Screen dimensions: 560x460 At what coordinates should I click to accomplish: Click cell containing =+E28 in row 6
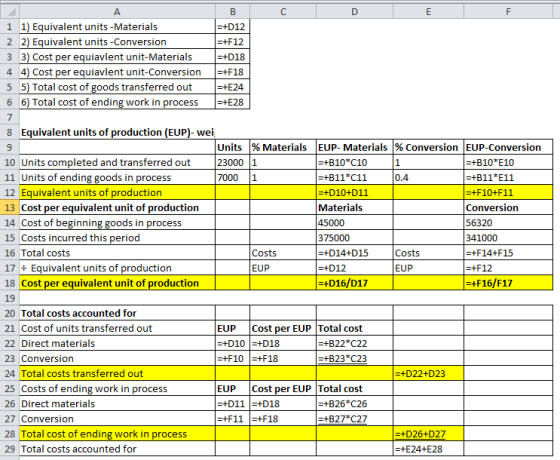(x=232, y=102)
